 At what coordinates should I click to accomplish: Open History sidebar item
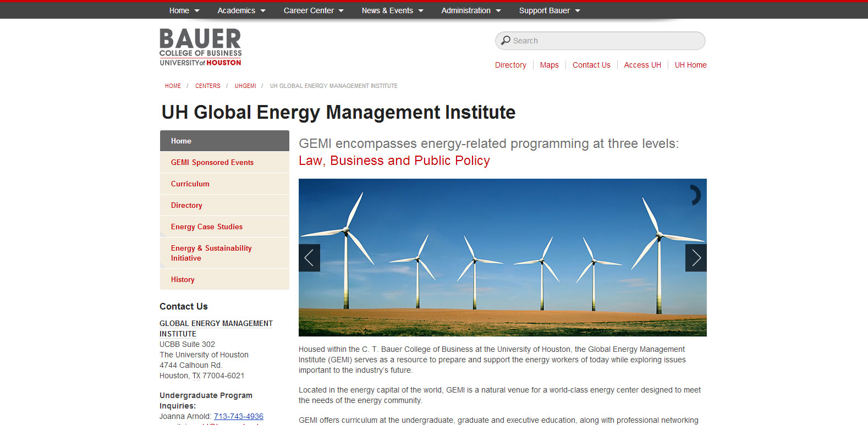tap(224, 279)
